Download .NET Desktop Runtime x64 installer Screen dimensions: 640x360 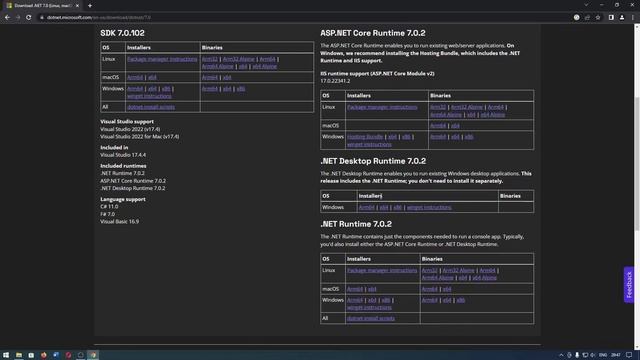(384, 207)
